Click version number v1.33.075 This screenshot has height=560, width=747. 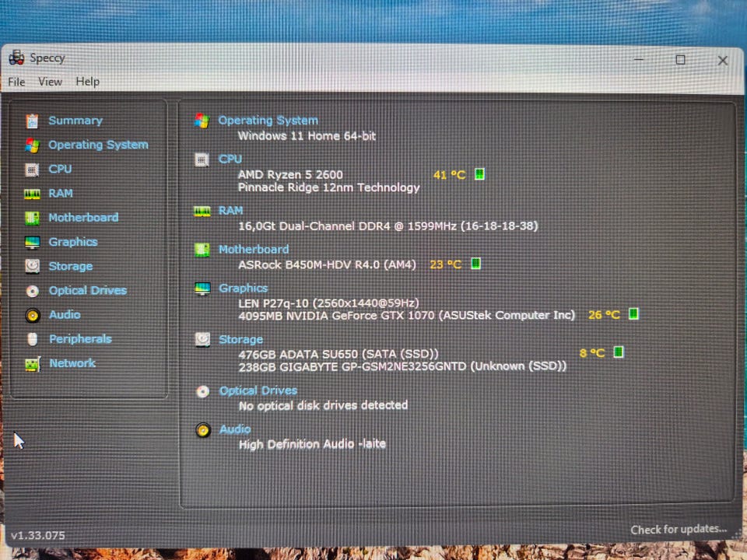coord(37,535)
